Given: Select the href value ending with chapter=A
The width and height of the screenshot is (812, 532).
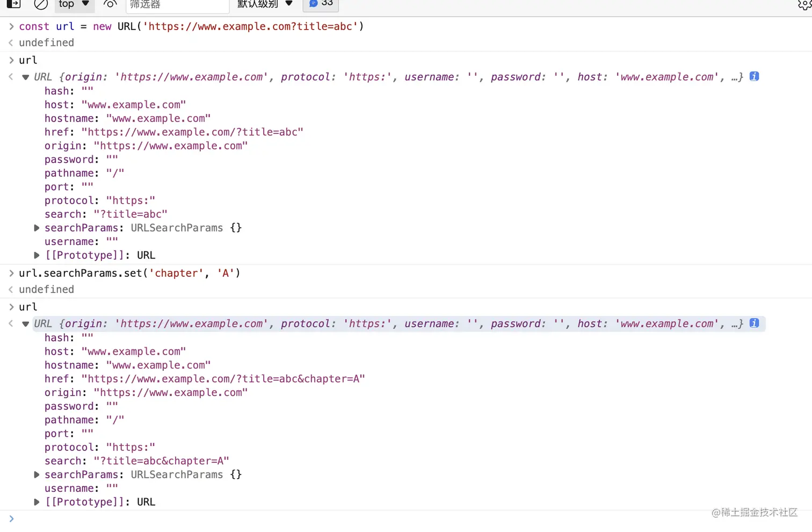Looking at the screenshot, I should (x=223, y=379).
